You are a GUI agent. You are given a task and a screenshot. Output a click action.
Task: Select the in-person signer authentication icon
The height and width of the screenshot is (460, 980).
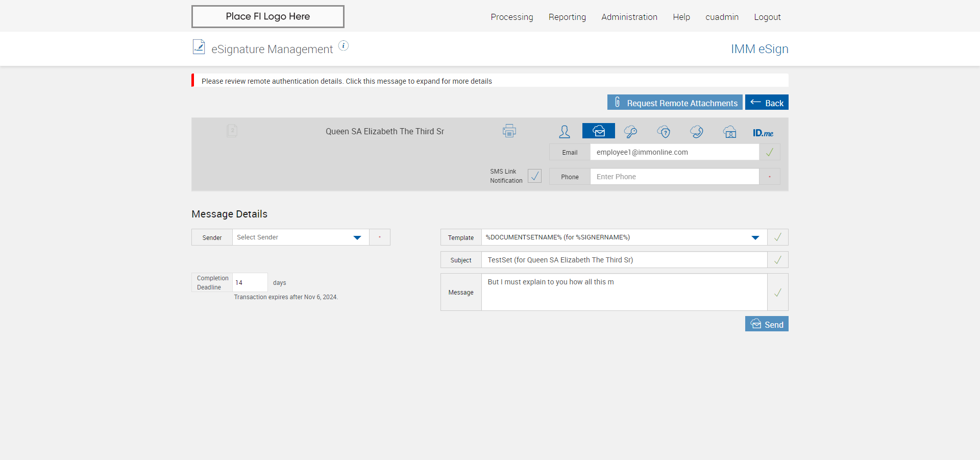(x=565, y=132)
